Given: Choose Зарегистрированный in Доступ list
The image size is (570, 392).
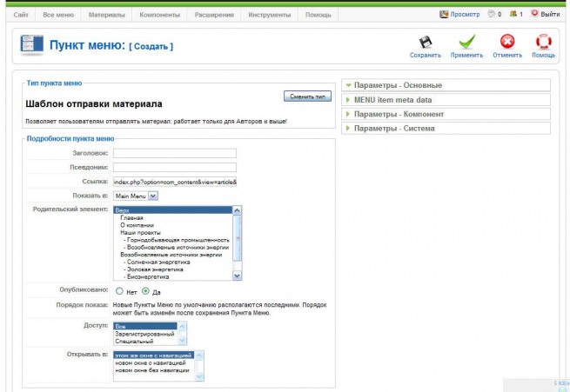Looking at the screenshot, I should 144,334.
